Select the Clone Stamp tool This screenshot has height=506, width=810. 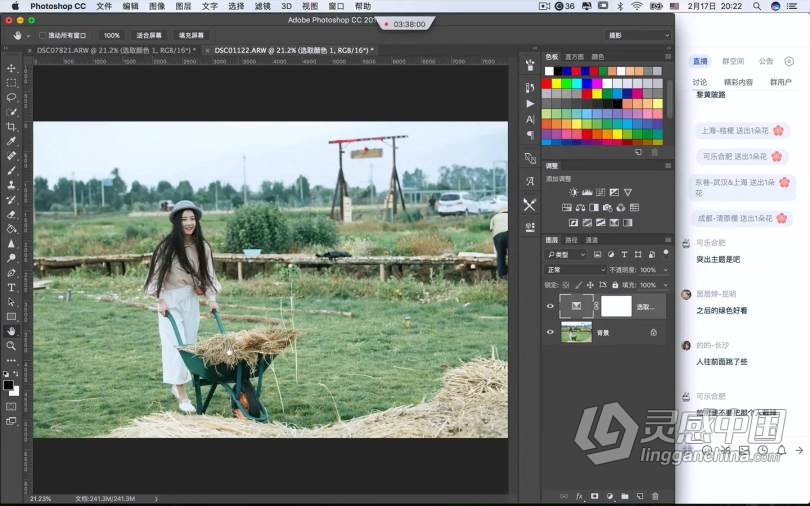(x=11, y=185)
